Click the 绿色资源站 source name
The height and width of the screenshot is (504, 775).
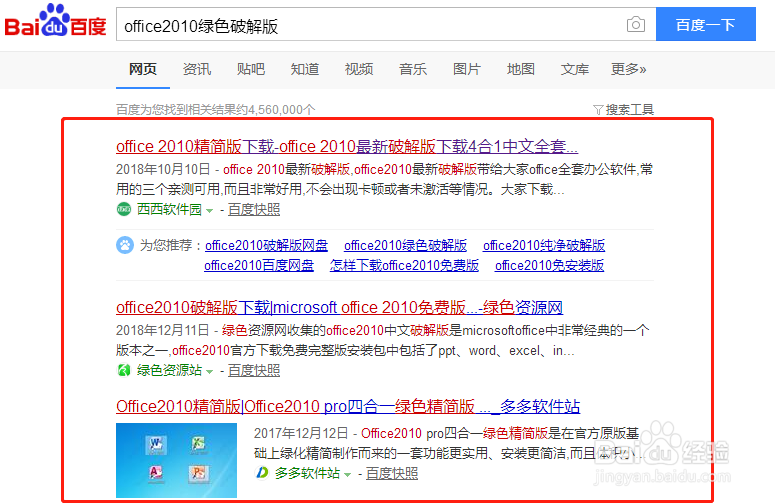coord(169,370)
